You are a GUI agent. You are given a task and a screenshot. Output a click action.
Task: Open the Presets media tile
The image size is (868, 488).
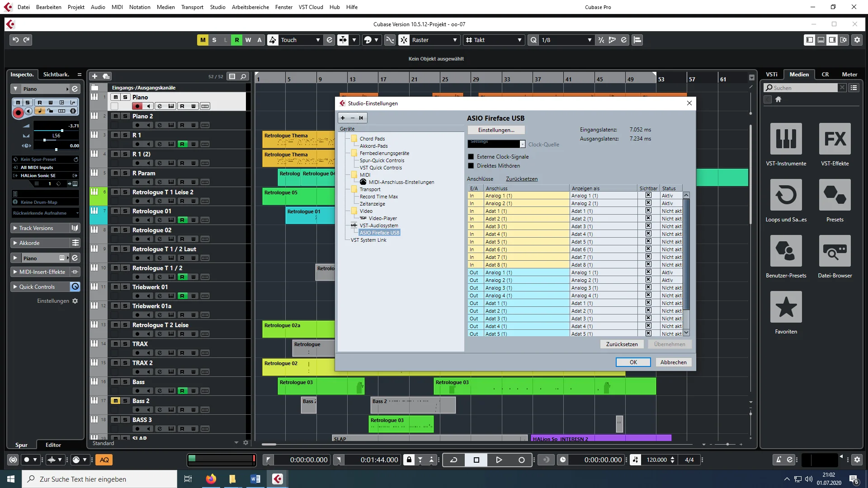(x=835, y=195)
